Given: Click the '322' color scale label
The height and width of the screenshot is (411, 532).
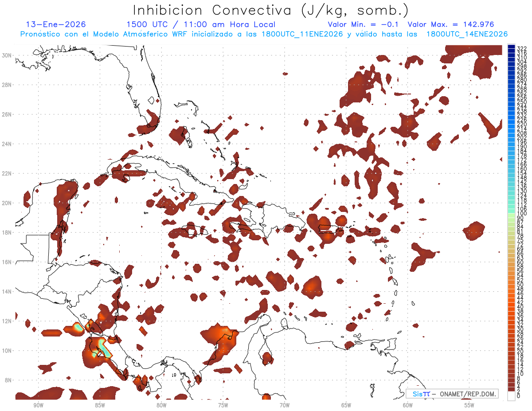Looking at the screenshot, I should click(x=521, y=48).
